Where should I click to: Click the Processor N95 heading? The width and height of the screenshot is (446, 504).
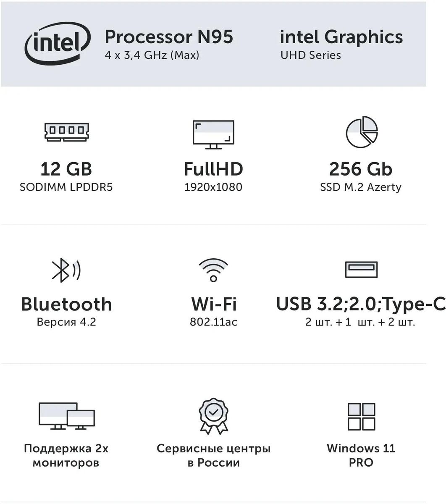coord(169,37)
